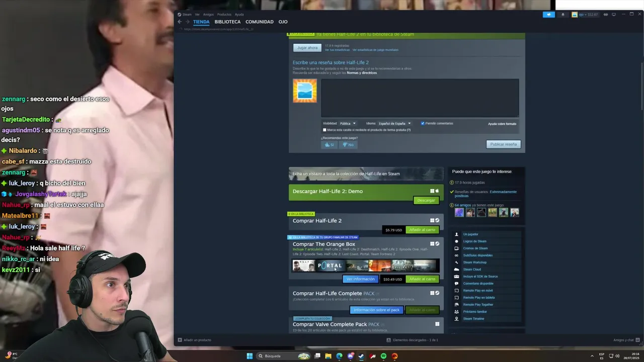644x362 pixels.
Task: Click the Remote Play Together icon
Action: [457, 305]
